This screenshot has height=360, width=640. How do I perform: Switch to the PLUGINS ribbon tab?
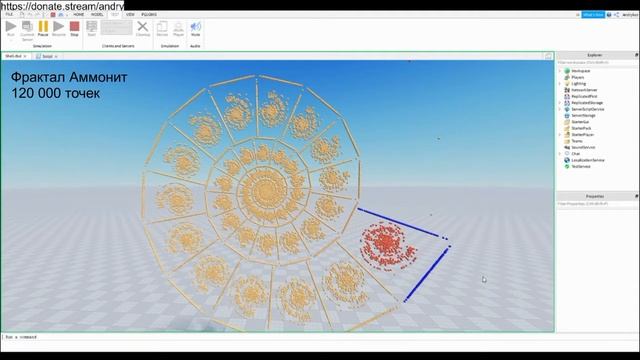[x=149, y=14]
